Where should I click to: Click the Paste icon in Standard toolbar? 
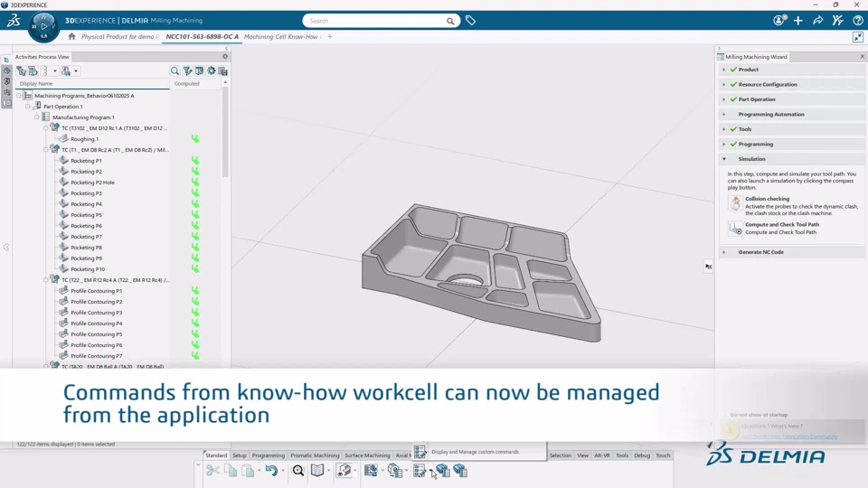pyautogui.click(x=249, y=471)
